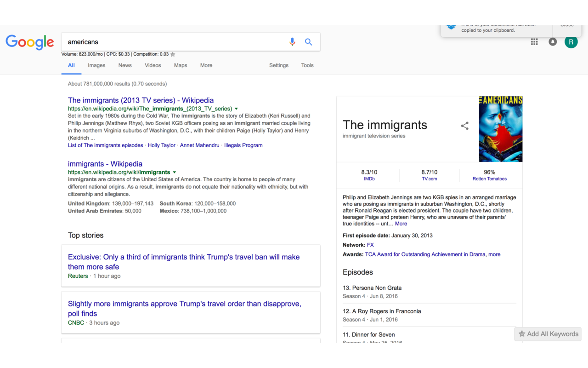Viewport: 588px width, 368px height.
Task: Open the search Tools menu
Action: (x=307, y=65)
